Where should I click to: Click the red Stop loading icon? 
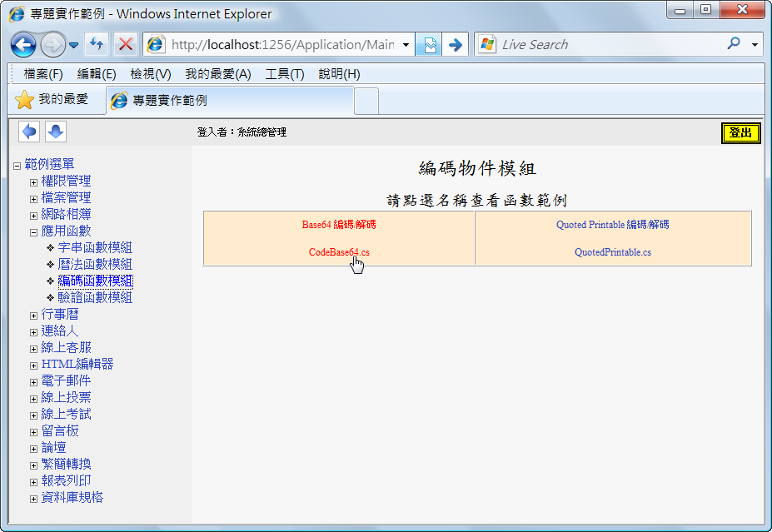(x=126, y=45)
